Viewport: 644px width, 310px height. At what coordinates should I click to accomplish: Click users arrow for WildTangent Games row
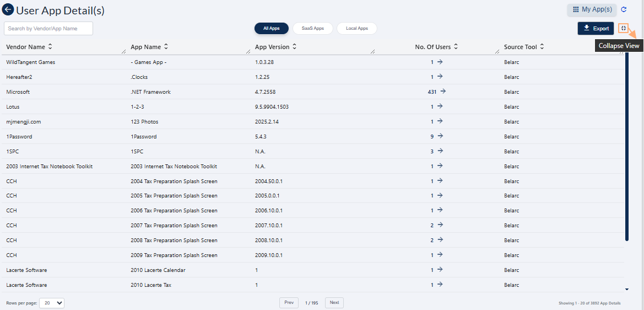(x=440, y=62)
